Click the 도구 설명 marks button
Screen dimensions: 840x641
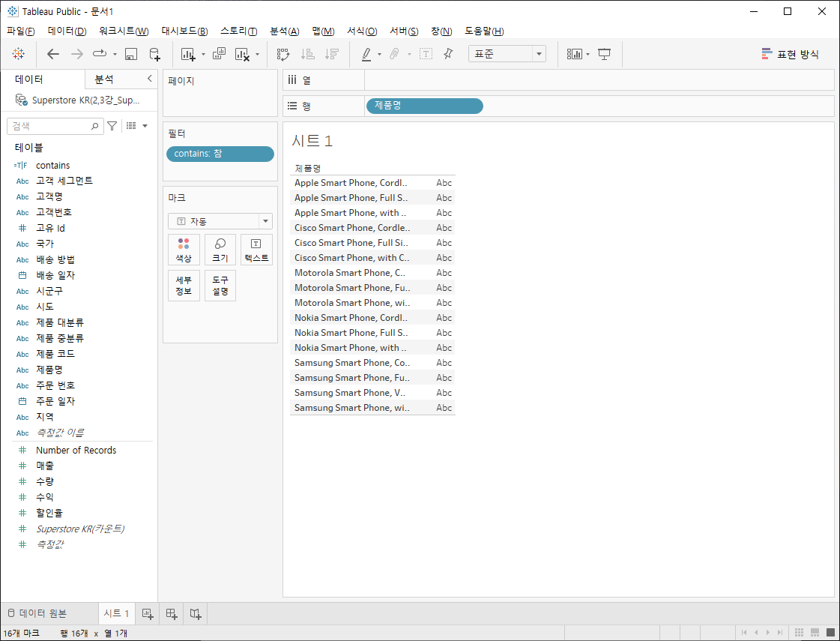click(x=220, y=286)
